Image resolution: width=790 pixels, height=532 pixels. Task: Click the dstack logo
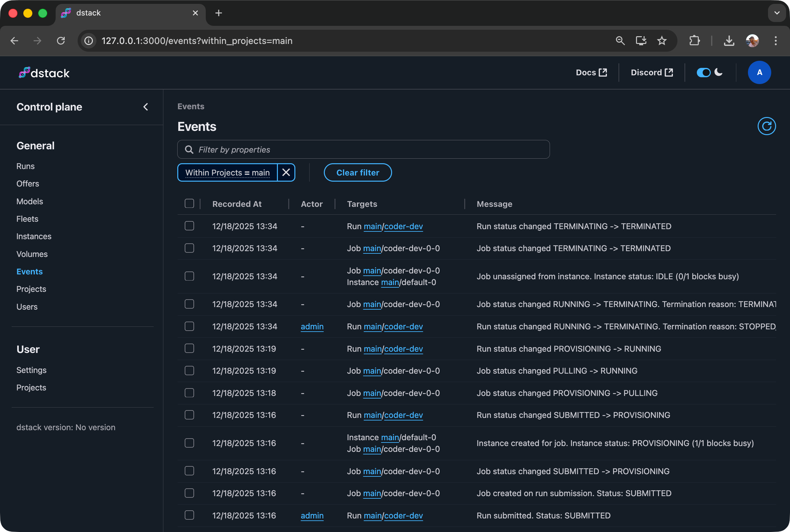(x=44, y=73)
